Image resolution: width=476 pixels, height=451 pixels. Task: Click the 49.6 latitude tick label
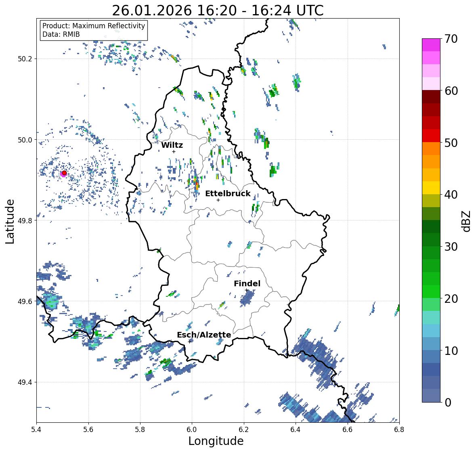[x=25, y=301]
